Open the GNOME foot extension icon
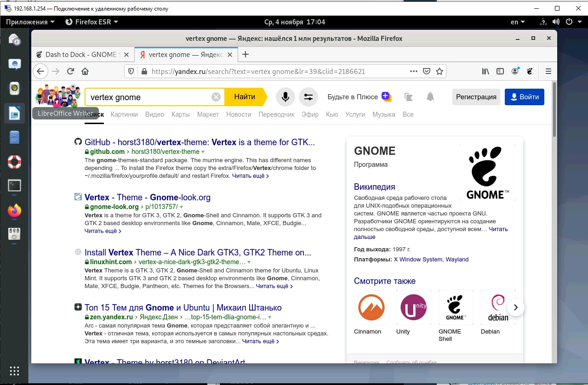This screenshot has width=588, height=385. (x=530, y=71)
